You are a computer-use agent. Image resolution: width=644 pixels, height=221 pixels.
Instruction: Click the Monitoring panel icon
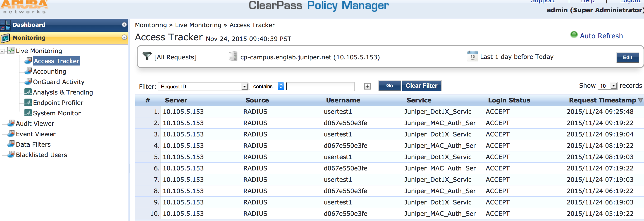(5, 38)
